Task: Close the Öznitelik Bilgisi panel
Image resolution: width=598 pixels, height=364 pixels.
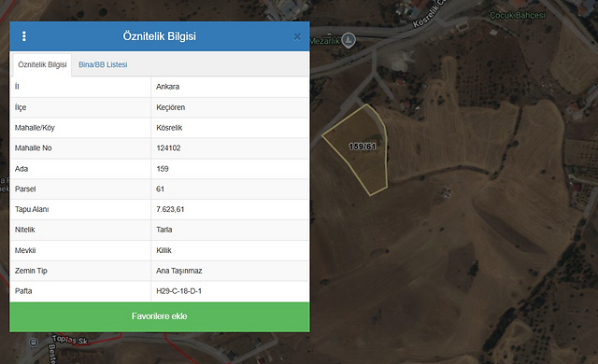Action: pyautogui.click(x=297, y=36)
